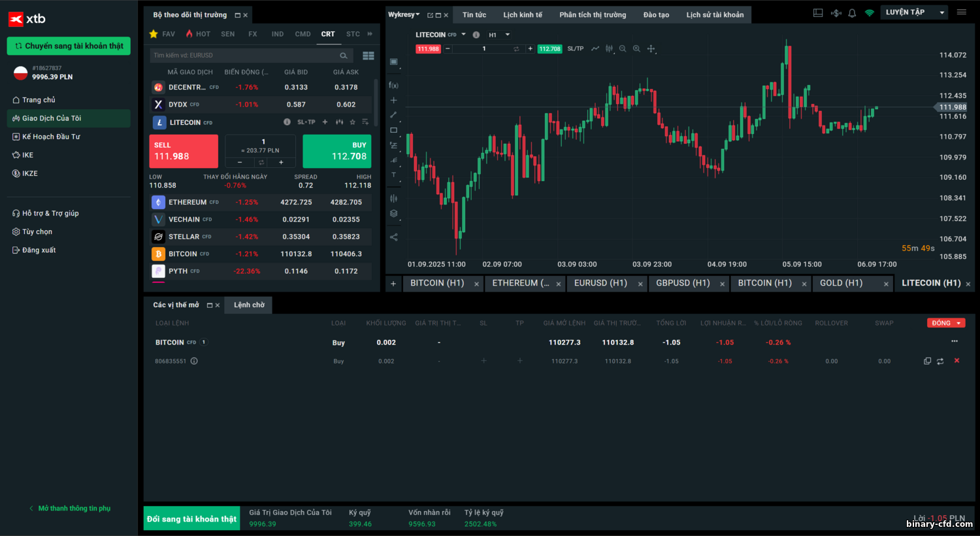The width and height of the screenshot is (980, 536).
Task: Open the ĐÓNG close-positions dropdown arrow
Action: pos(958,323)
